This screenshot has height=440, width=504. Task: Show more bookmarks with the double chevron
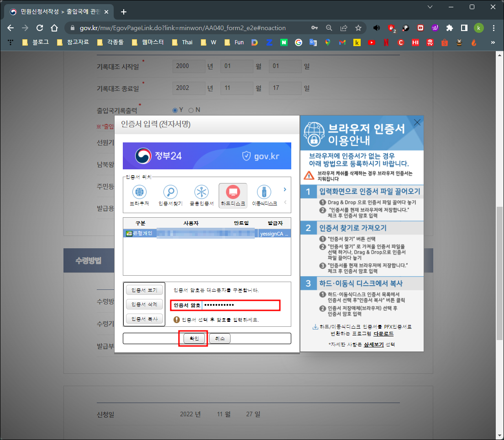click(493, 42)
